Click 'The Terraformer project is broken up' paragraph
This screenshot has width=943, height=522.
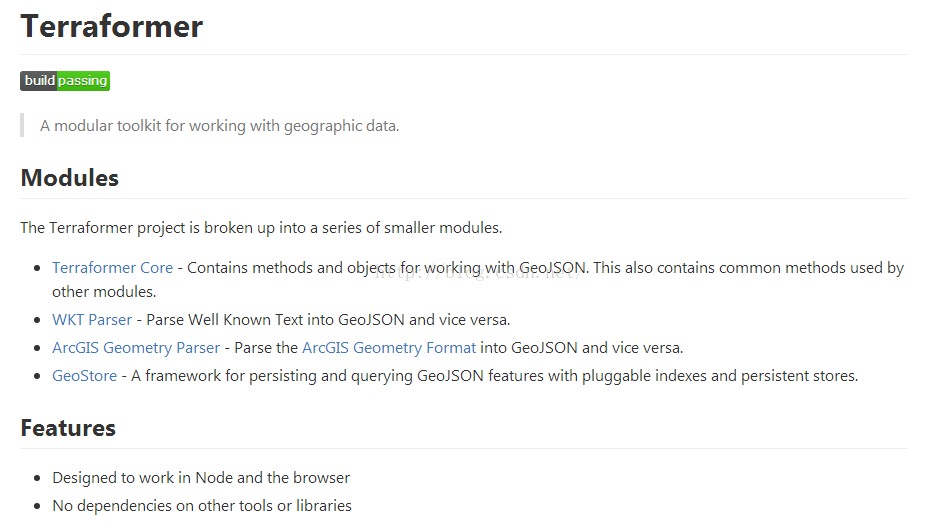point(261,228)
